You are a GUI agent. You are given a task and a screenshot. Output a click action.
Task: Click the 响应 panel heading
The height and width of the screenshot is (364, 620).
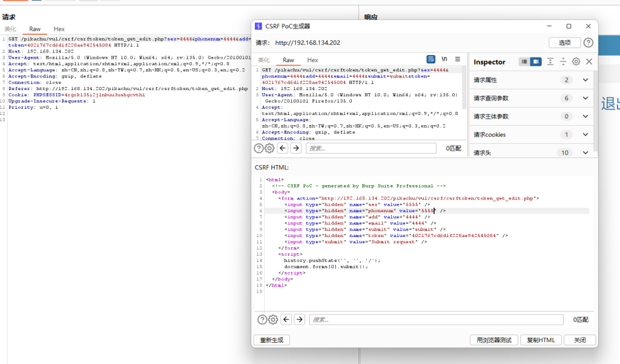(371, 17)
